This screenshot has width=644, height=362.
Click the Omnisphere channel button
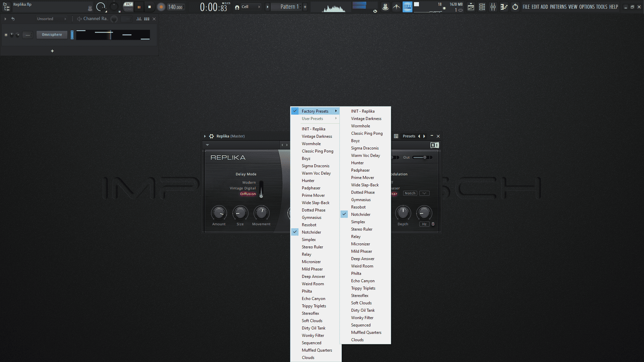click(52, 35)
